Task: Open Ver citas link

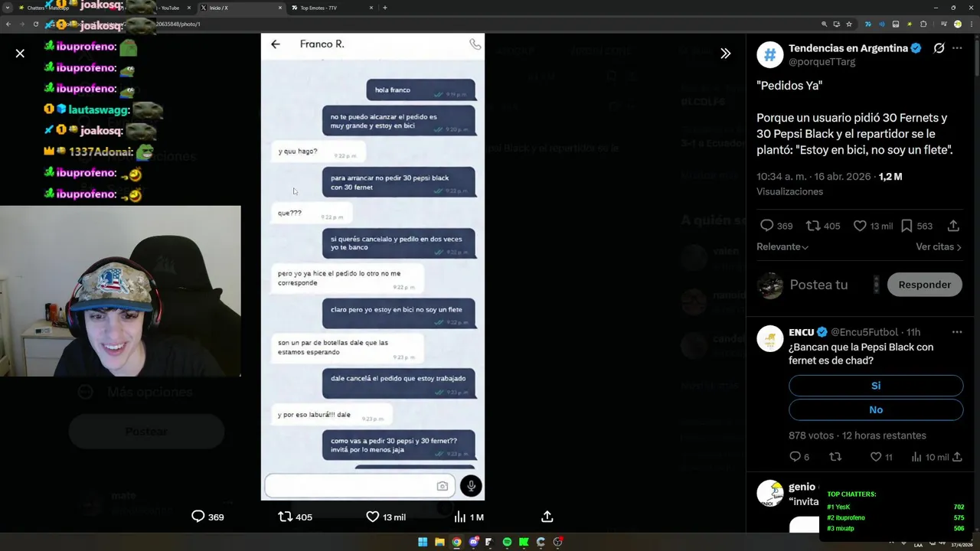Action: (x=939, y=247)
